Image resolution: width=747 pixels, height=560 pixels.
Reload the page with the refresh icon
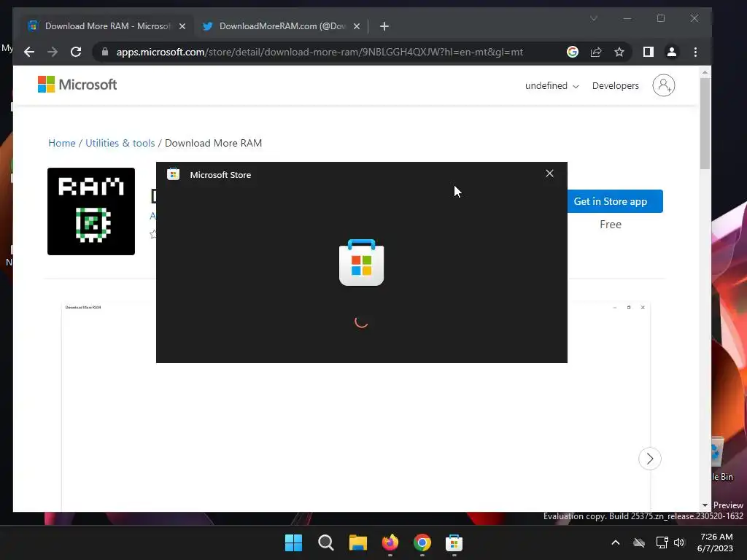[x=76, y=52]
